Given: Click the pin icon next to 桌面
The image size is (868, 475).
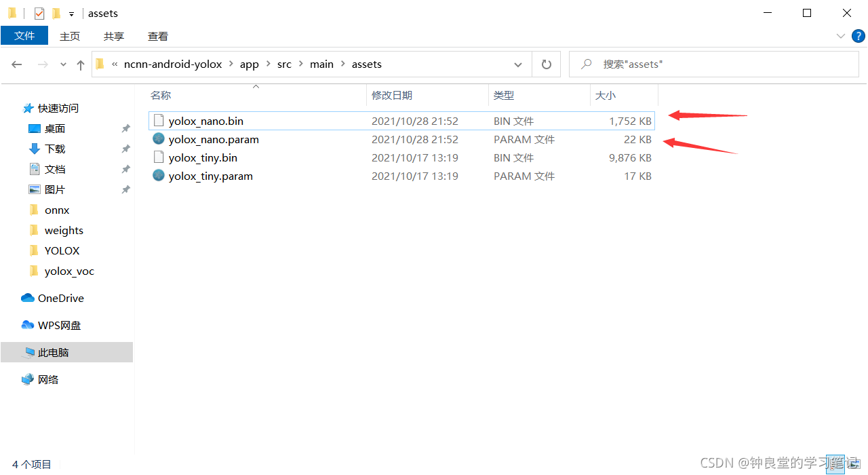Looking at the screenshot, I should tap(125, 128).
